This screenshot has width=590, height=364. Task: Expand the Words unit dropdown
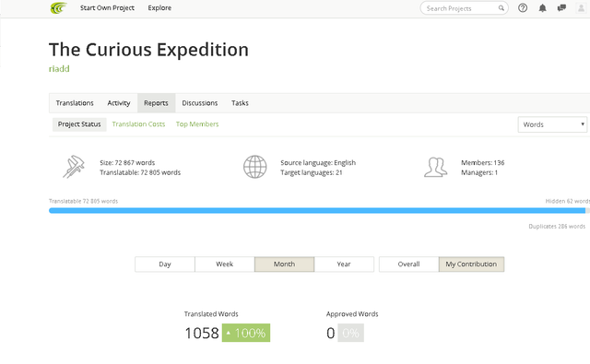[x=552, y=124]
